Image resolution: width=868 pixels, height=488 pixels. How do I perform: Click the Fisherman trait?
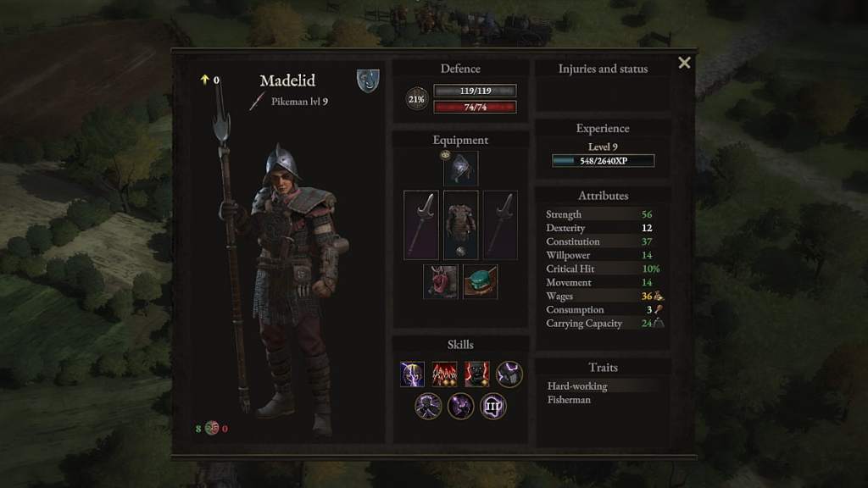click(569, 400)
